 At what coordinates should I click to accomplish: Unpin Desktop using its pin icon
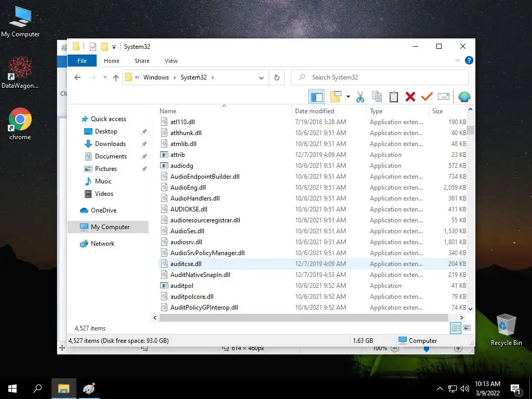tap(144, 131)
